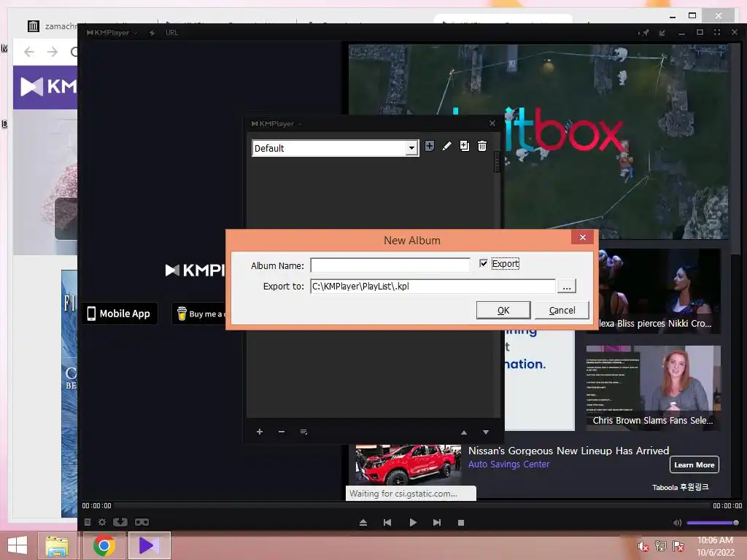The width and height of the screenshot is (747, 560).
Task: Delete album with the trash icon
Action: [x=482, y=146]
